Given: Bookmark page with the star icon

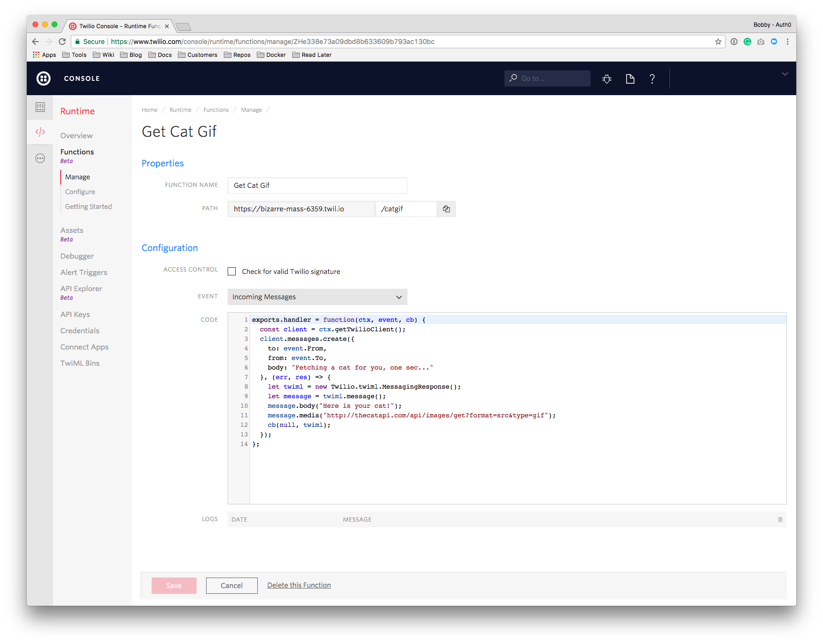Looking at the screenshot, I should coord(718,42).
